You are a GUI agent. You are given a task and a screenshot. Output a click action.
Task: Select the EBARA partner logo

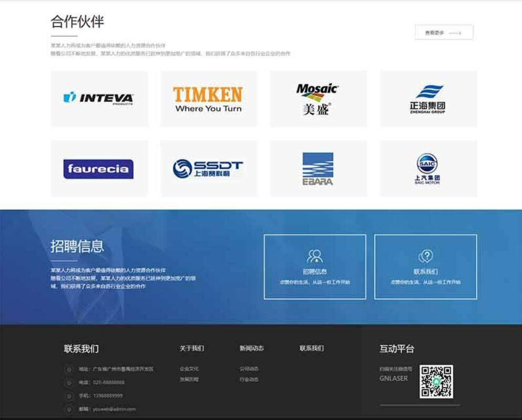coord(318,169)
